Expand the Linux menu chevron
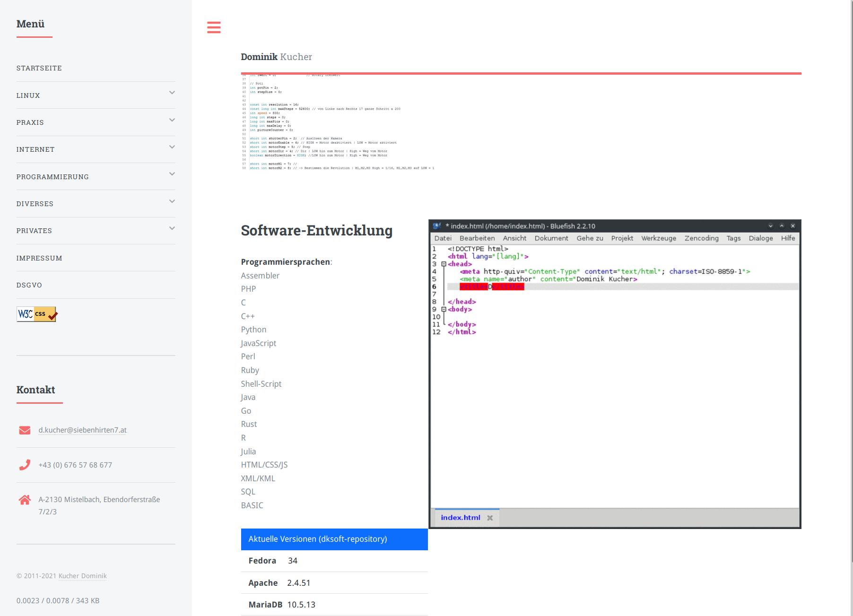This screenshot has height=616, width=853. 172,93
